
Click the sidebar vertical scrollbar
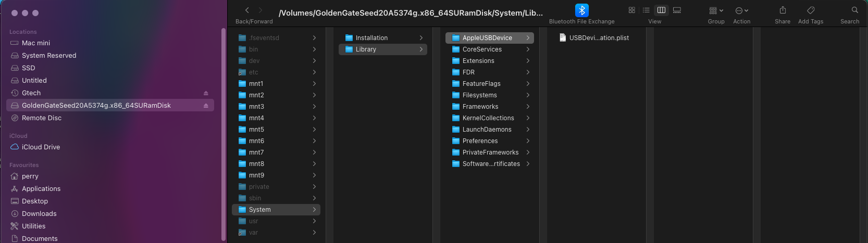(224, 134)
